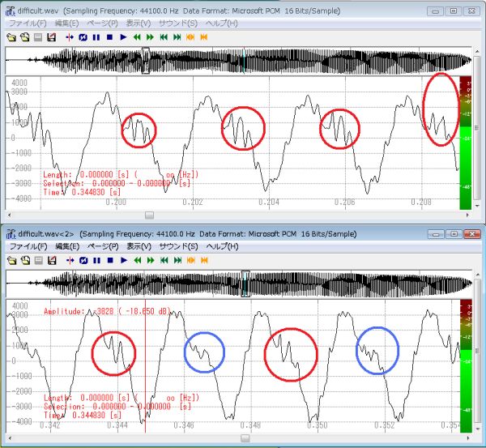Stop playback in difficult.wav<2> window
Viewport: 486px width, 448px height.
click(110, 260)
